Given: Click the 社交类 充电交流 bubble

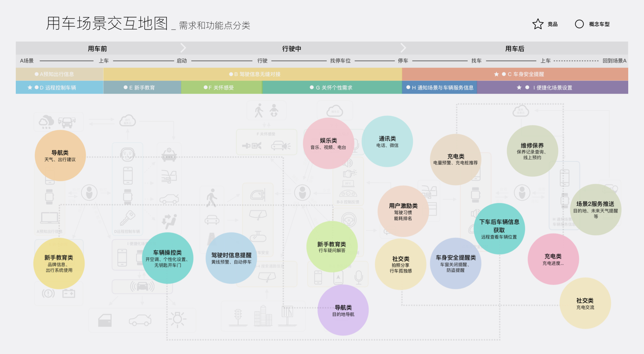Looking at the screenshot, I should point(585,303).
